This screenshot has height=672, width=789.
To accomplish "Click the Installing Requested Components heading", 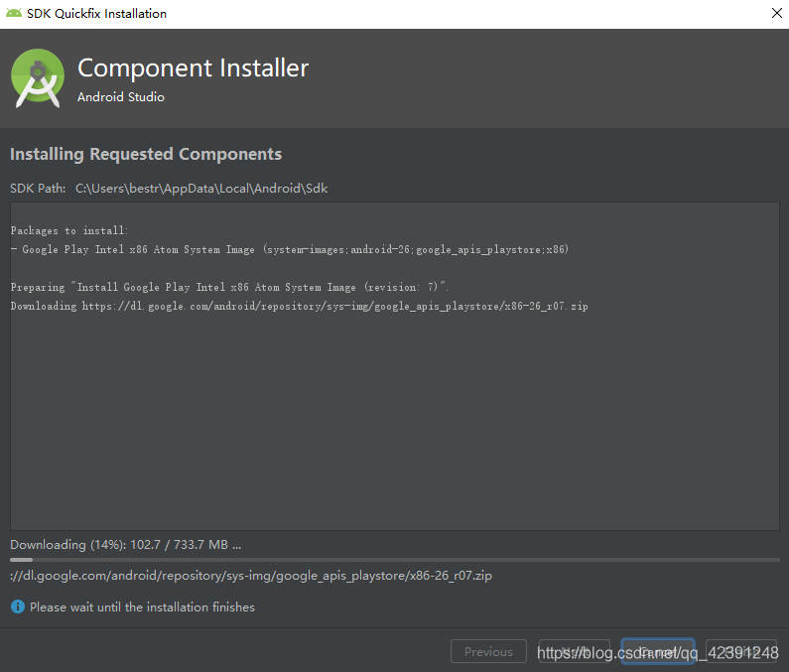I will tap(146, 154).
